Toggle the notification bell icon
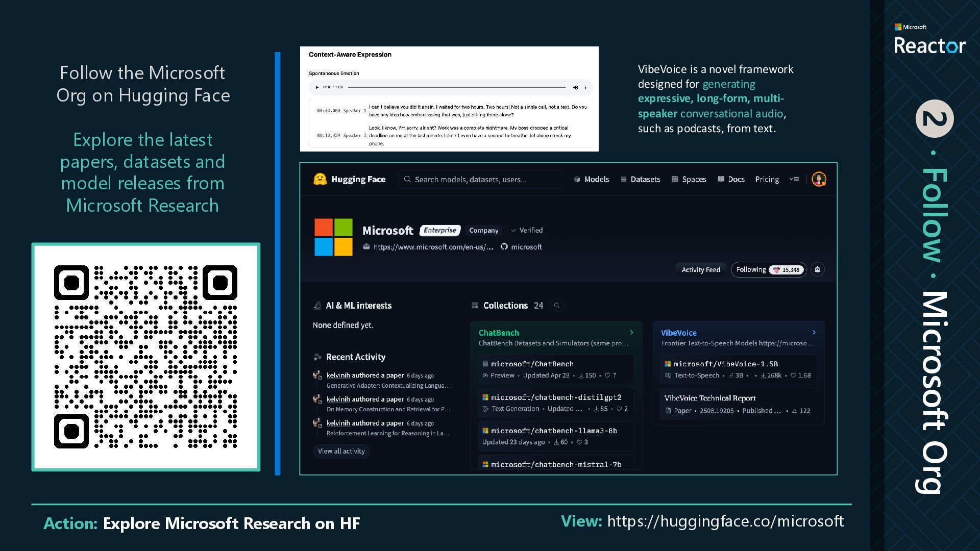This screenshot has width=980, height=551. 817,269
